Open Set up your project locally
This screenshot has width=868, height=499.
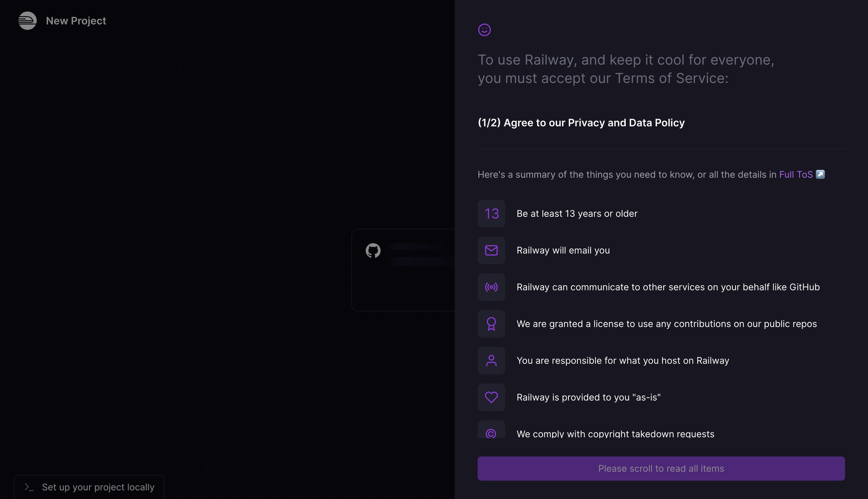(89, 487)
